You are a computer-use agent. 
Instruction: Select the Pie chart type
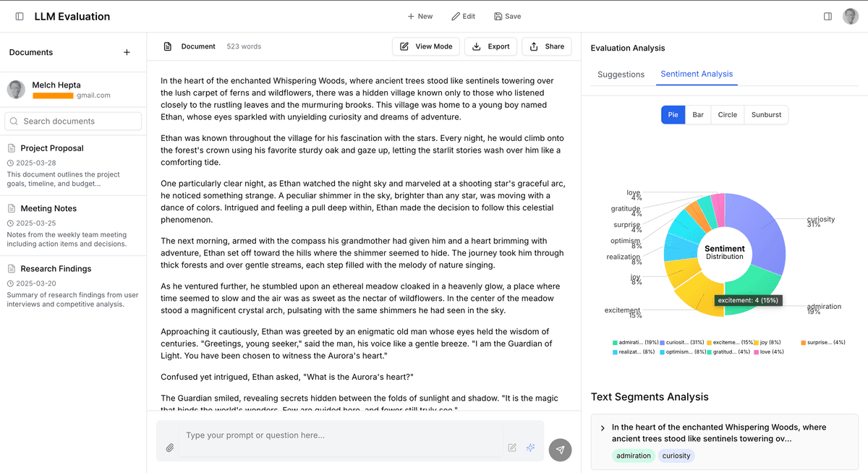point(673,115)
